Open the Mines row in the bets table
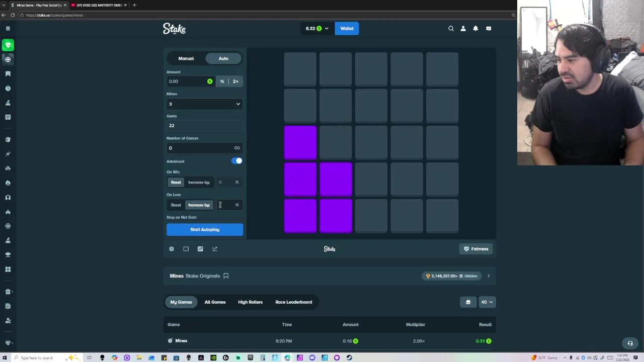Screen dimensions: 644x362 point(330,341)
